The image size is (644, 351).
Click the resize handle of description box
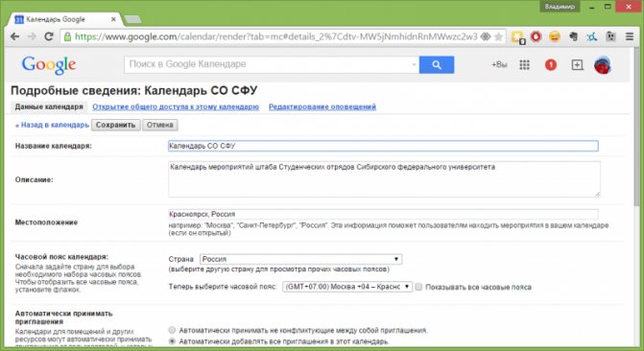pos(597,194)
